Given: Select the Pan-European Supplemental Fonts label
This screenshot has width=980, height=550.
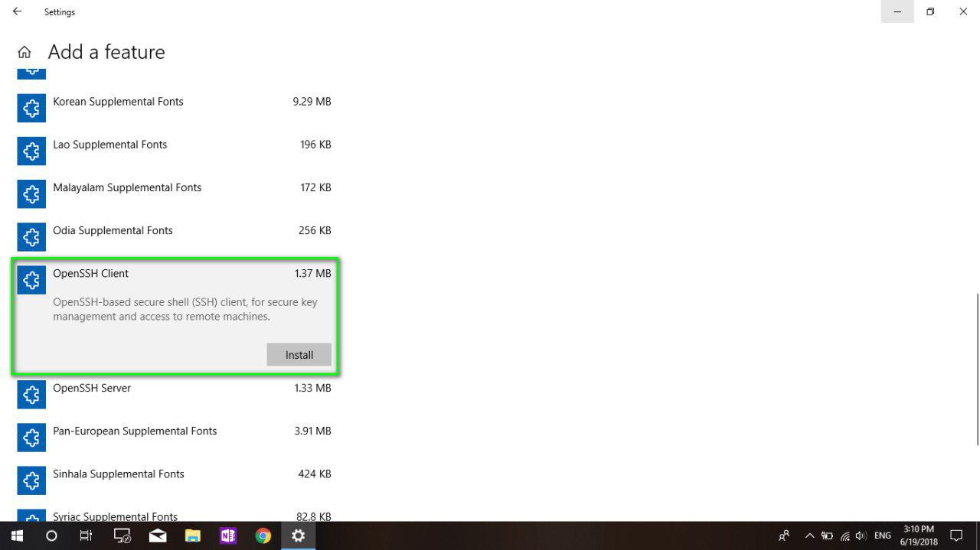Looking at the screenshot, I should click(x=135, y=431).
